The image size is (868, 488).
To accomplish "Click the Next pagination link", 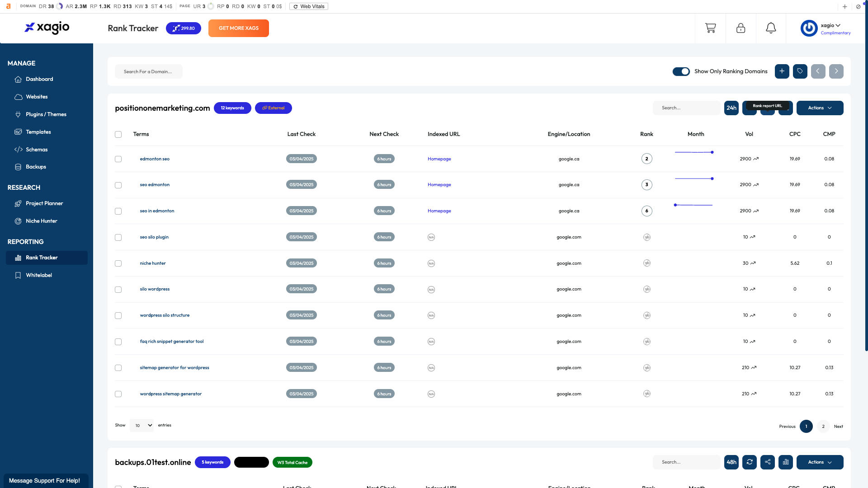I will [x=838, y=427].
